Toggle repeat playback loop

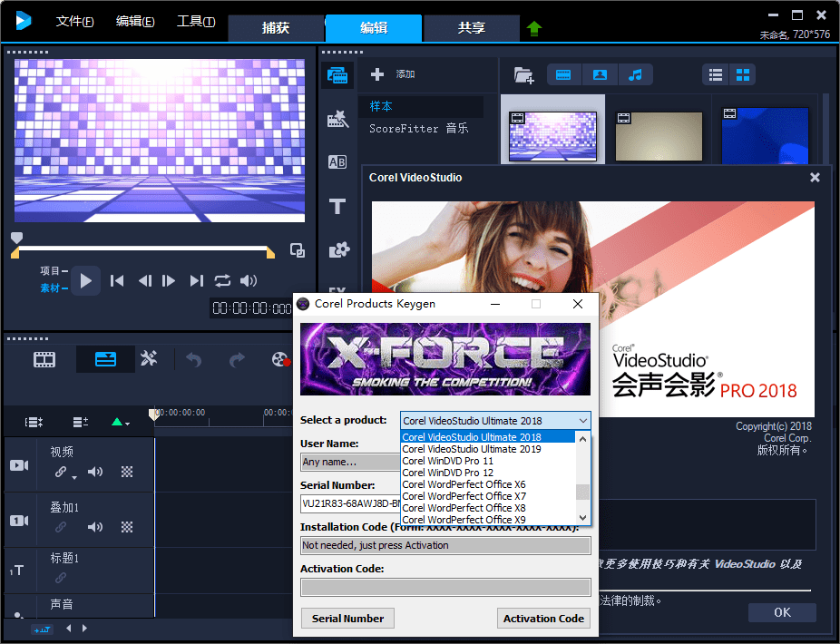tap(222, 281)
